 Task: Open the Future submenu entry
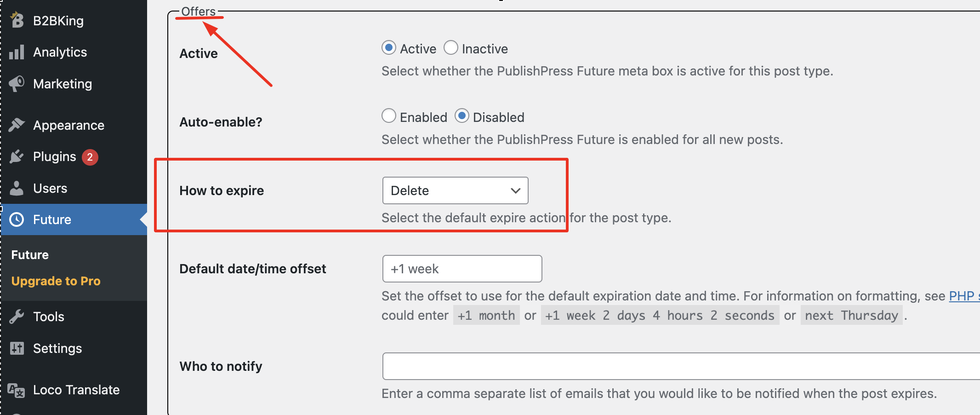tap(30, 255)
